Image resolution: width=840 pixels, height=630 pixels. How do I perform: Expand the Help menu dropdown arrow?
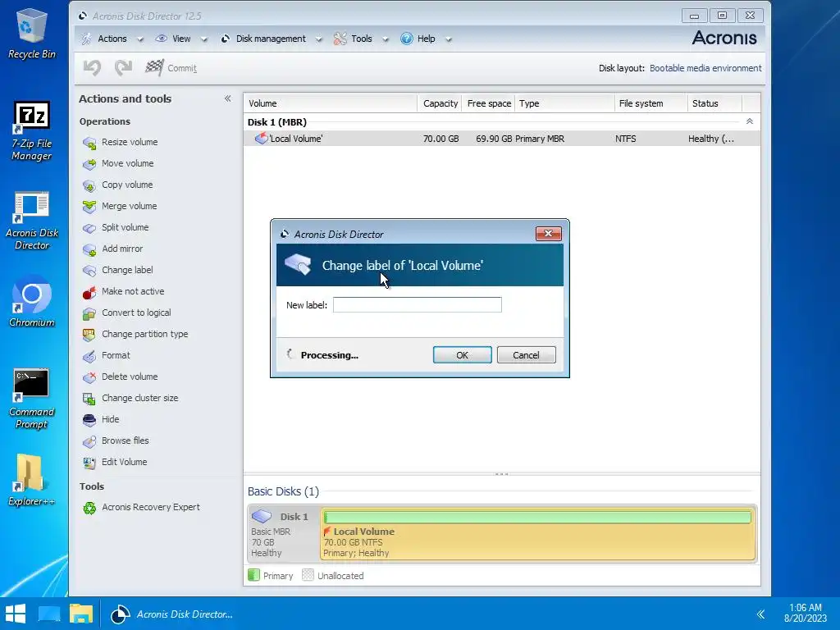coord(449,39)
